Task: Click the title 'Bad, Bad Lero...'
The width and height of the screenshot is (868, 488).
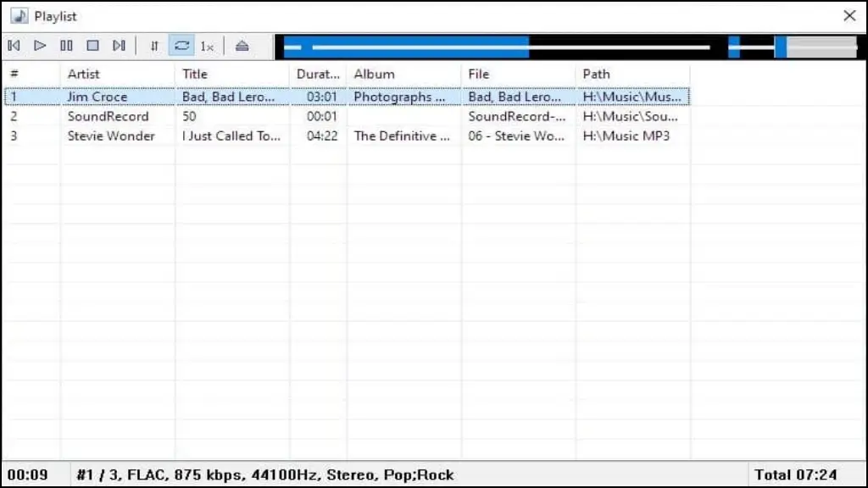Action: tap(228, 97)
